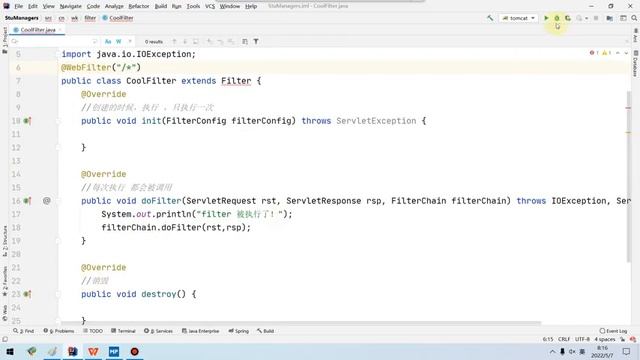The height and width of the screenshot is (360, 640).
Task: Open Project Structure folder icon in toolbar
Action: (x=609, y=18)
